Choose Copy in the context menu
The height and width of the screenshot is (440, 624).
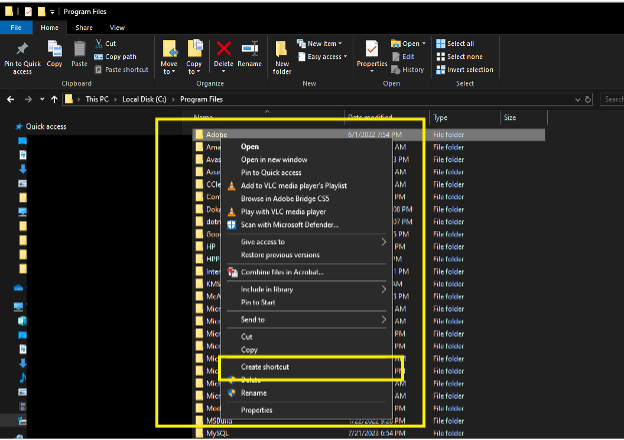(306, 350)
